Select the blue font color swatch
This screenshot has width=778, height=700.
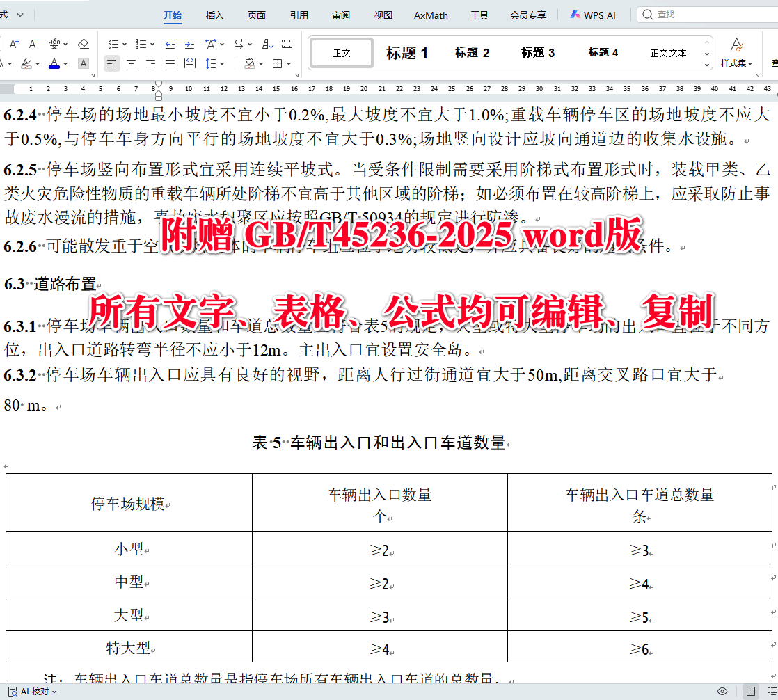point(55,67)
